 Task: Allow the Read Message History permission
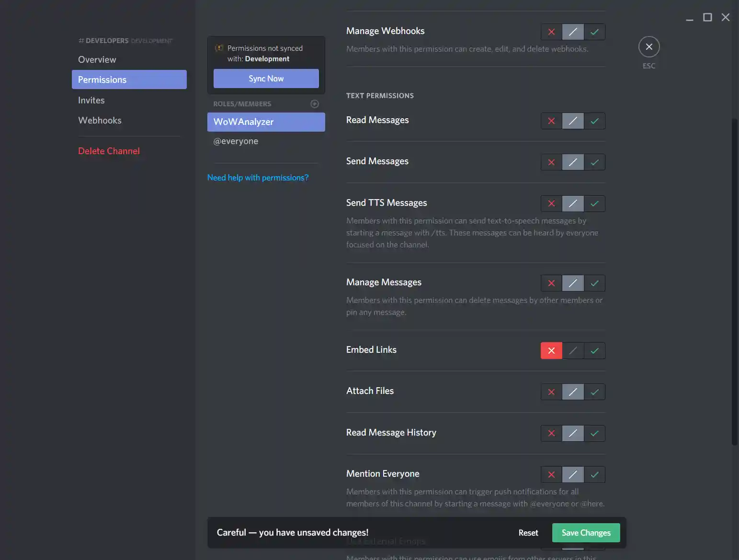(x=594, y=434)
